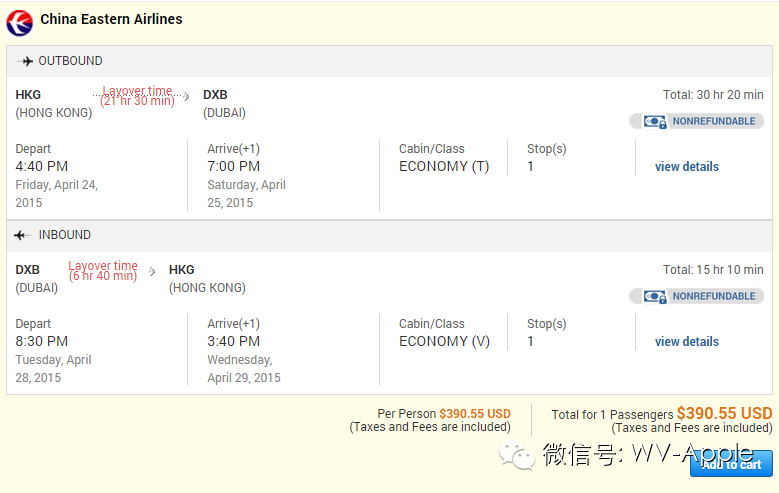
Task: Click the inbound route arrow chevron
Action: tap(152, 271)
